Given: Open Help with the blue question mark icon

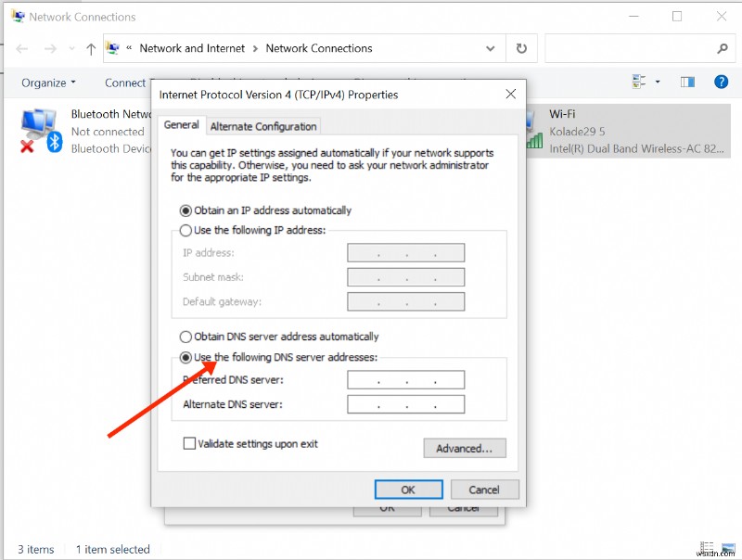Looking at the screenshot, I should pos(721,82).
